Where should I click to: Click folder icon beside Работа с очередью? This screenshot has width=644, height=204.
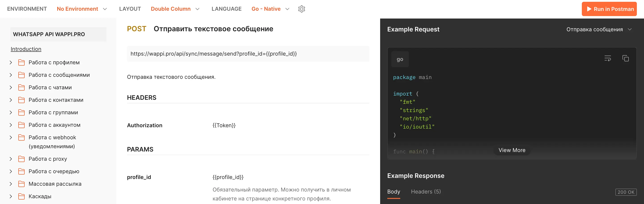[21, 171]
